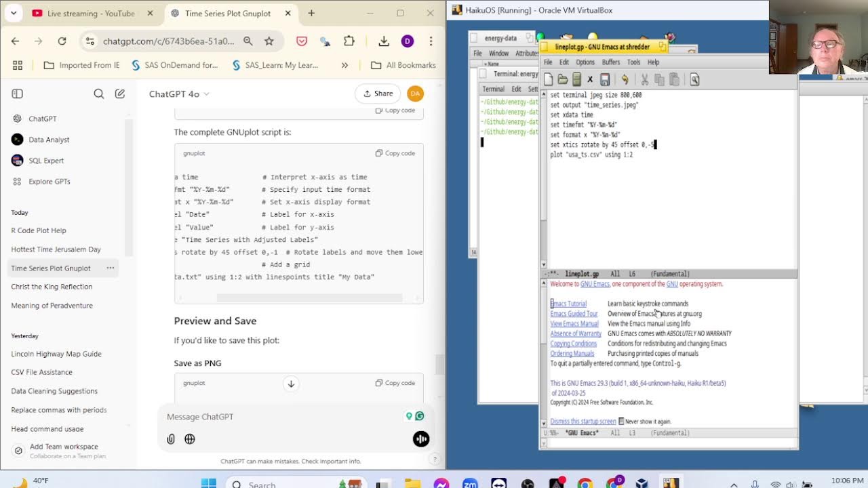Viewport: 868px width, 488px height.
Task: Click the ChatGPT voice mode icon
Action: (421, 439)
